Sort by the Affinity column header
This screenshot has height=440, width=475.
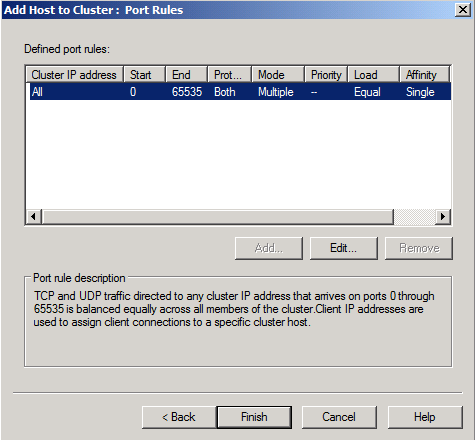pos(425,75)
